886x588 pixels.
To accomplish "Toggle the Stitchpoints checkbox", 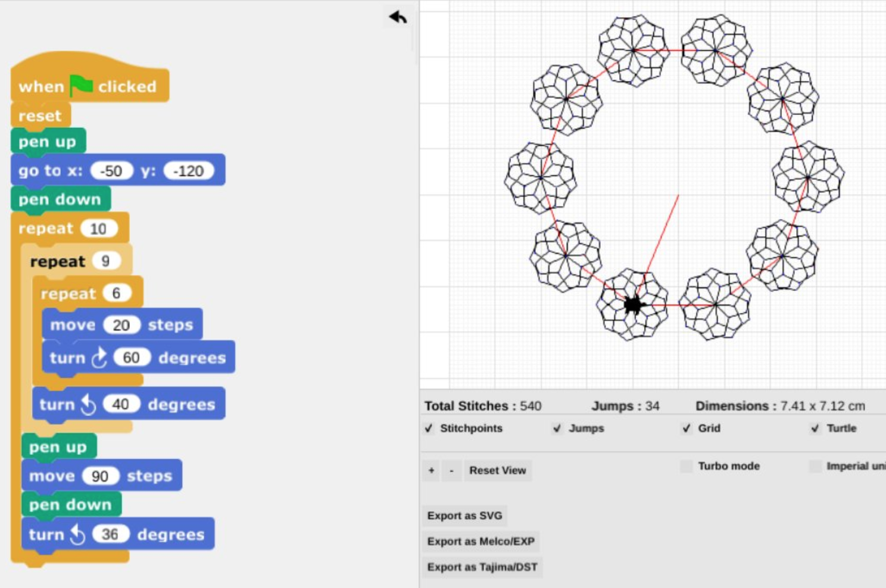I will [x=429, y=428].
